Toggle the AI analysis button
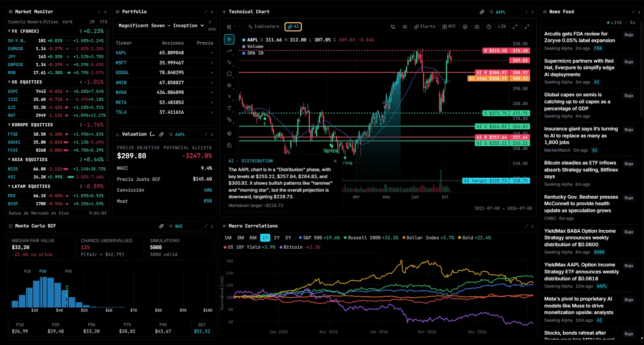 [x=293, y=27]
